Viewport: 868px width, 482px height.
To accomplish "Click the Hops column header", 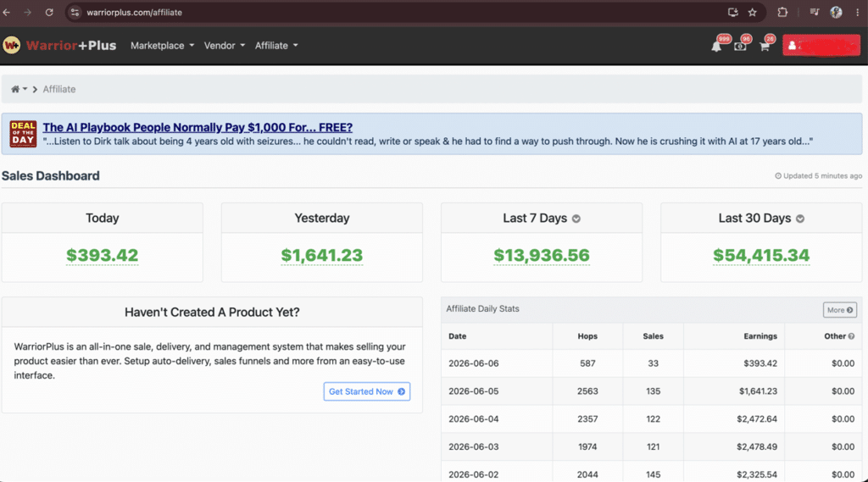I will point(587,336).
